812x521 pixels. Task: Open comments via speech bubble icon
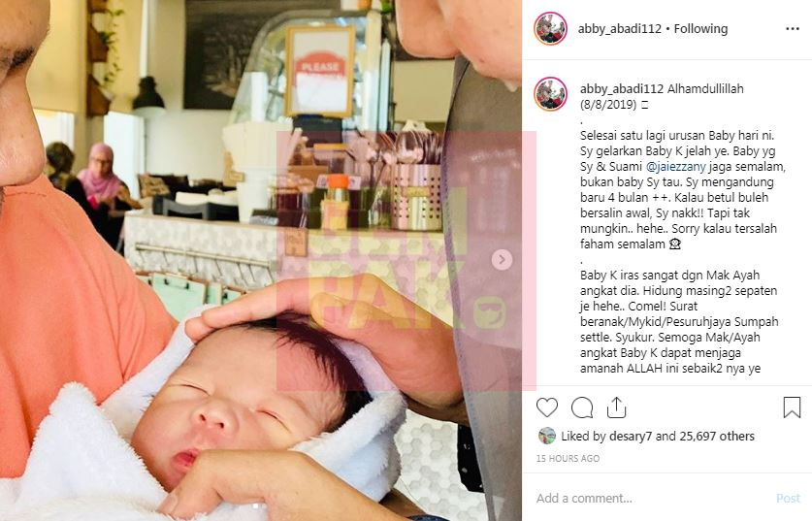point(582,407)
